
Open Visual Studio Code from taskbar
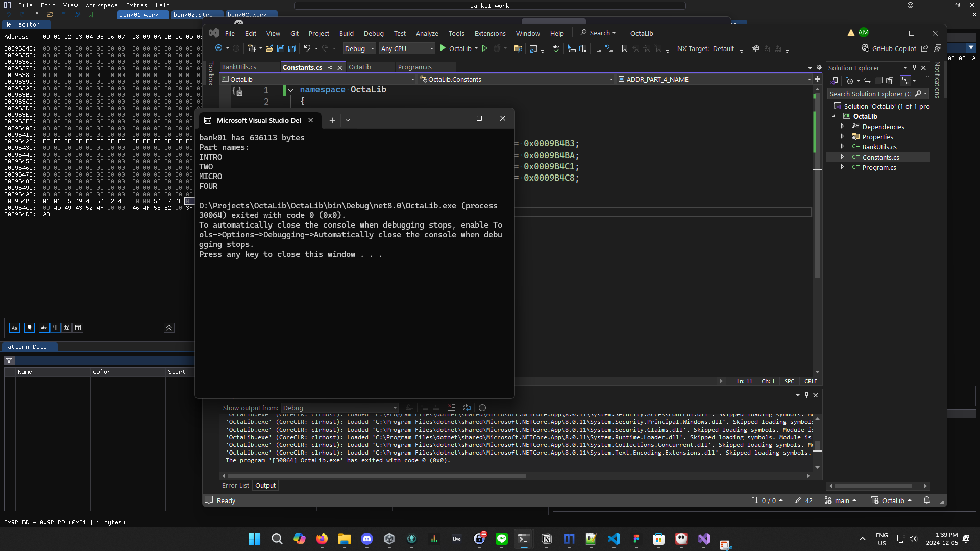point(614,539)
